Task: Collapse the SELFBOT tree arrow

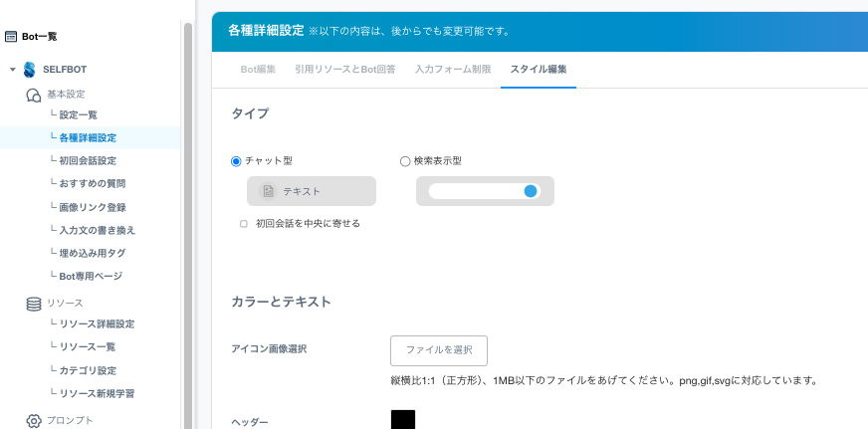Action: [13, 70]
